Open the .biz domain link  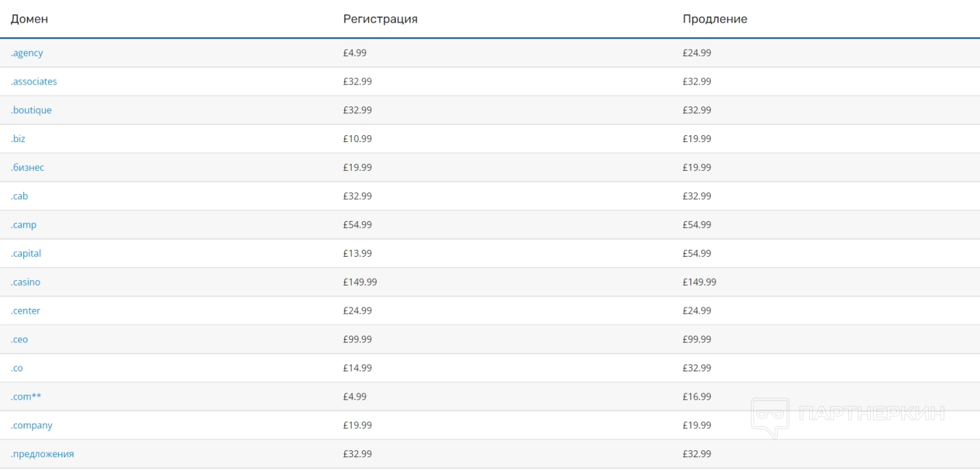pos(18,139)
